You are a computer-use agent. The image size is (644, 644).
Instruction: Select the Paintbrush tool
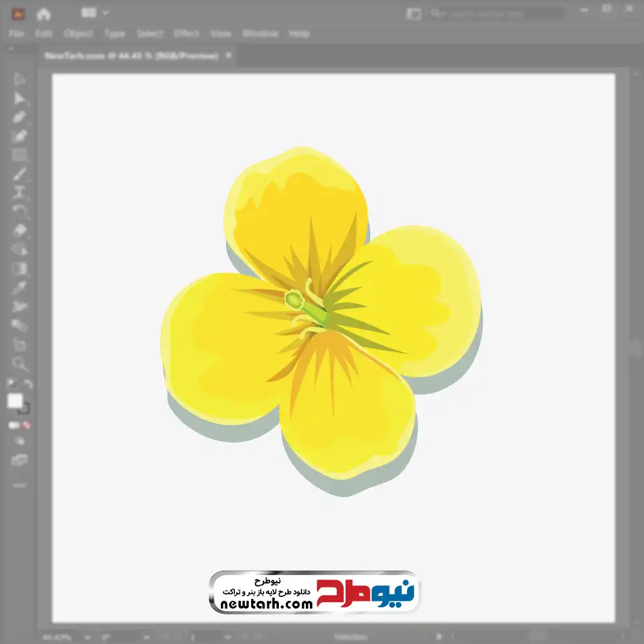point(19,173)
